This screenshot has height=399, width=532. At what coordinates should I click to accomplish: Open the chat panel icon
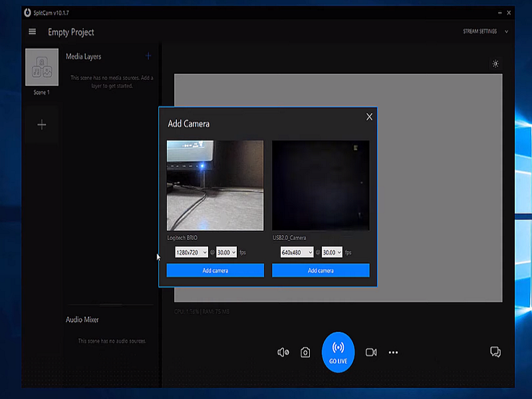pyautogui.click(x=495, y=352)
